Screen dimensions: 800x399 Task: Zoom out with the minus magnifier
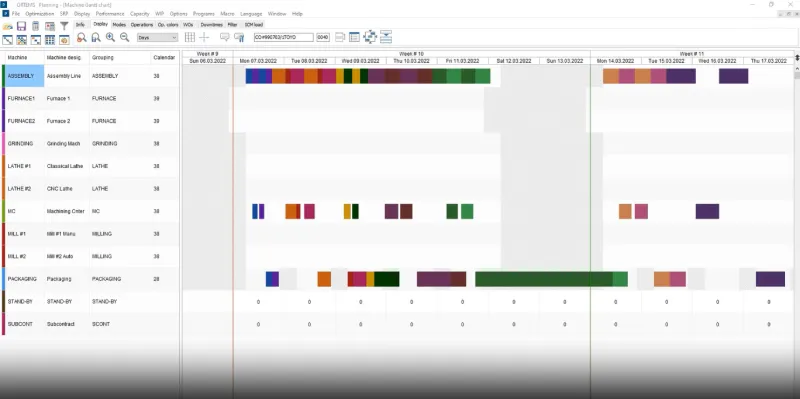click(124, 37)
